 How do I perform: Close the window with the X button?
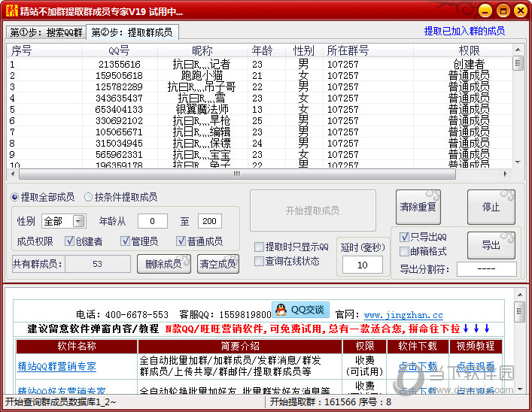tap(521, 11)
